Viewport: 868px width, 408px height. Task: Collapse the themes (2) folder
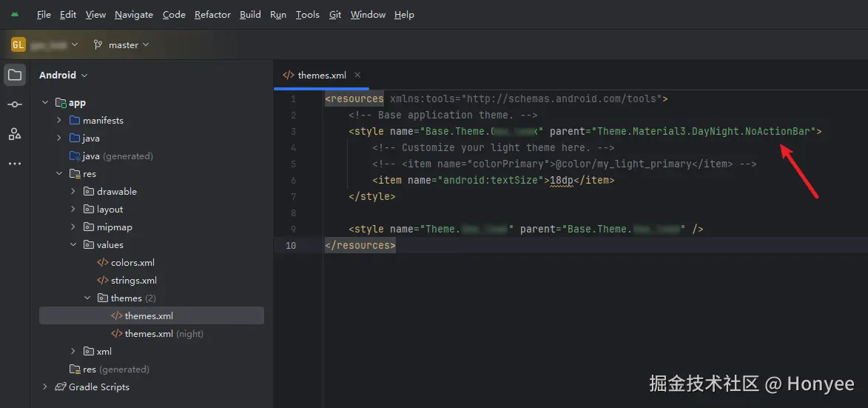pos(87,298)
